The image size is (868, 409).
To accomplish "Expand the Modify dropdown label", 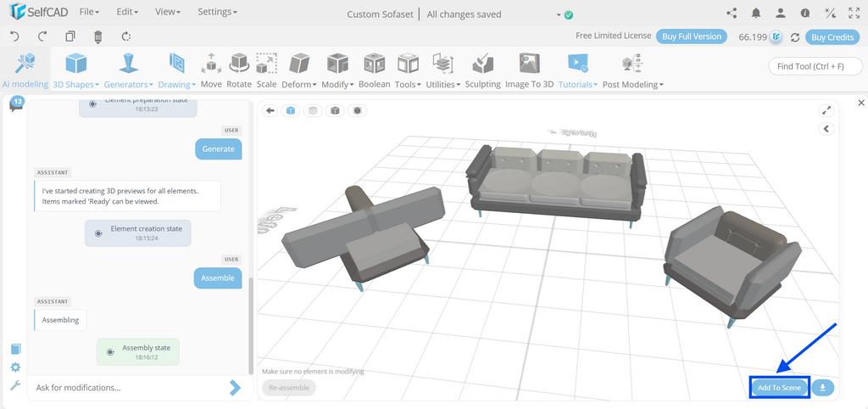I will tap(337, 85).
